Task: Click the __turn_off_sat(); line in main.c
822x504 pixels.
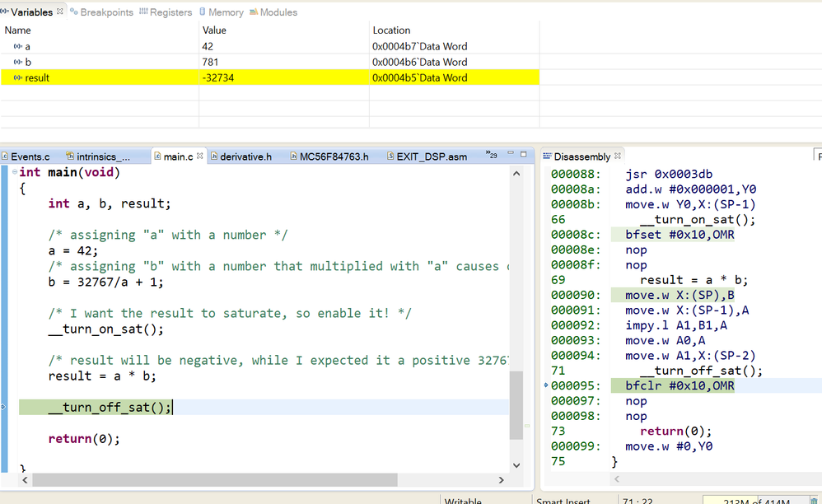Action: [110, 407]
